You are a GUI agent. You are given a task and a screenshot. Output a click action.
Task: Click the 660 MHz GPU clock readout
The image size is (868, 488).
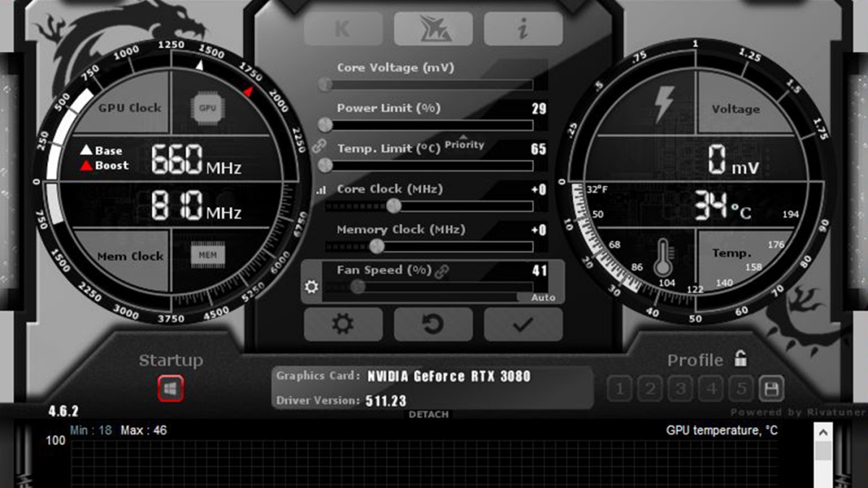[x=196, y=160]
